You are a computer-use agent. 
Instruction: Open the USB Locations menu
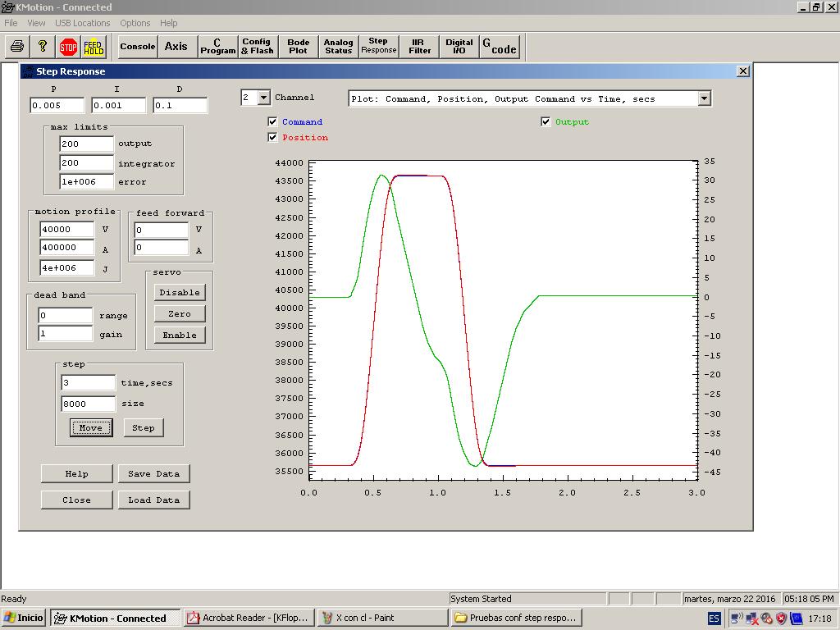82,23
